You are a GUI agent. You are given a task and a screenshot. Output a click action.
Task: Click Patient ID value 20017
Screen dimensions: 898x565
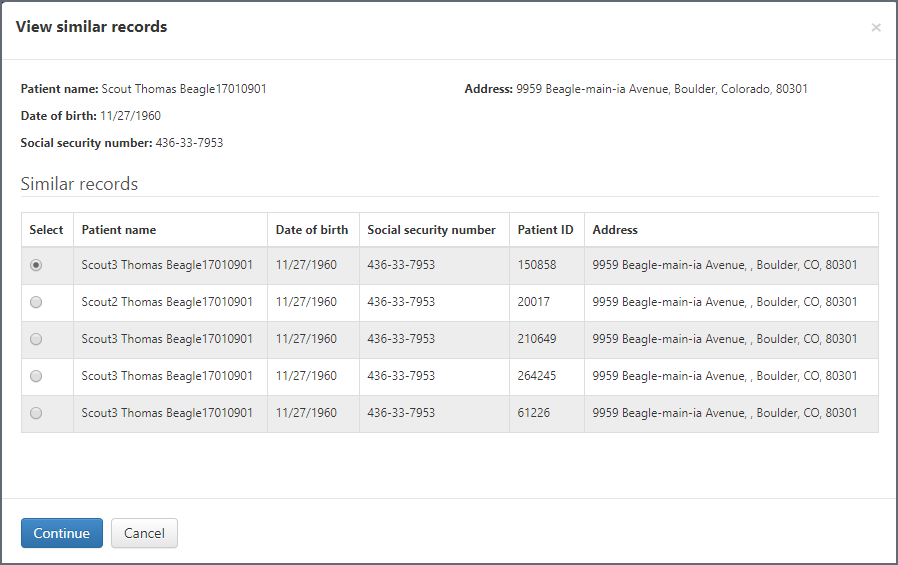point(533,302)
